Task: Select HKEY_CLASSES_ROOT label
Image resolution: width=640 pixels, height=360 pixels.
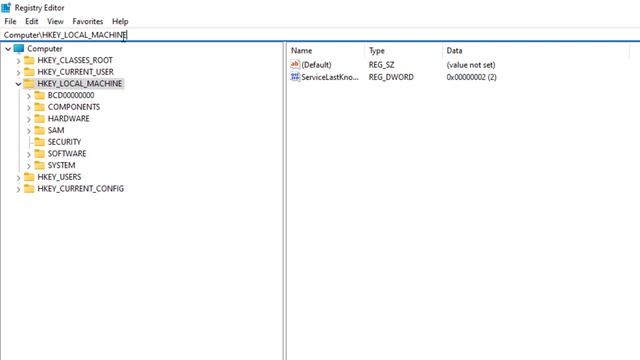Action: (x=75, y=60)
